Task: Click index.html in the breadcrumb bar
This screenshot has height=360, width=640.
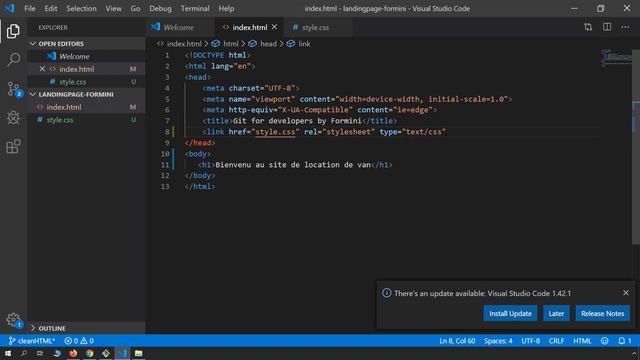Action: (x=184, y=44)
